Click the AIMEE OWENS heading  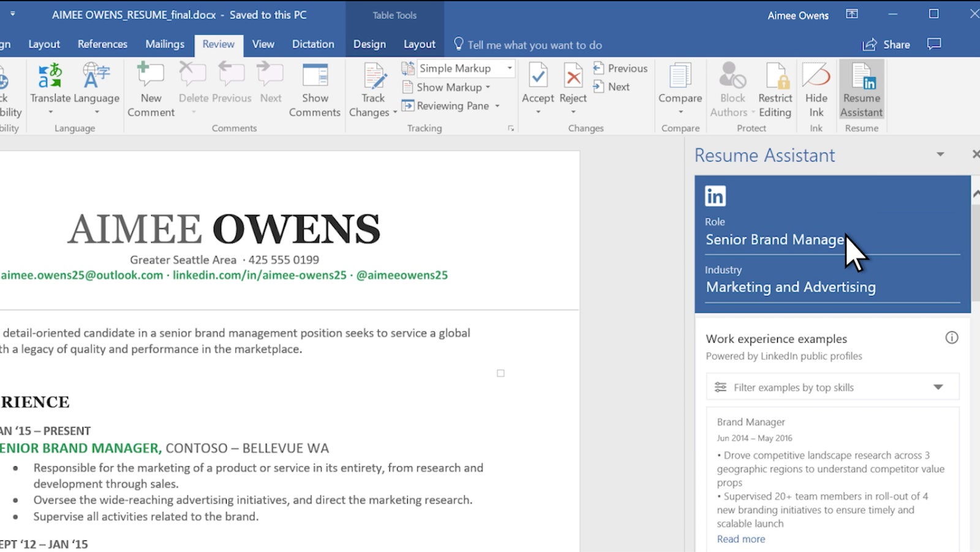(x=224, y=229)
